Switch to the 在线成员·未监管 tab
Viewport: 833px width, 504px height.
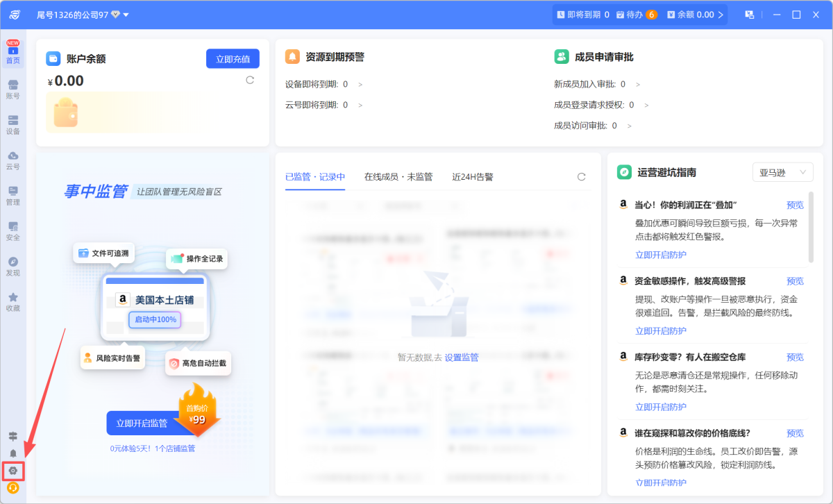click(x=398, y=176)
